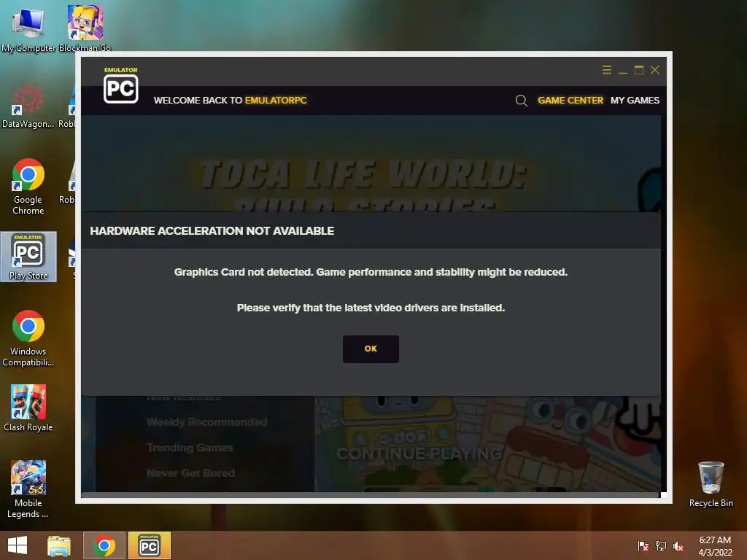Screen dimensions: 747x560
Task: Click the EmulatorPC taskbar button
Action: [149, 545]
